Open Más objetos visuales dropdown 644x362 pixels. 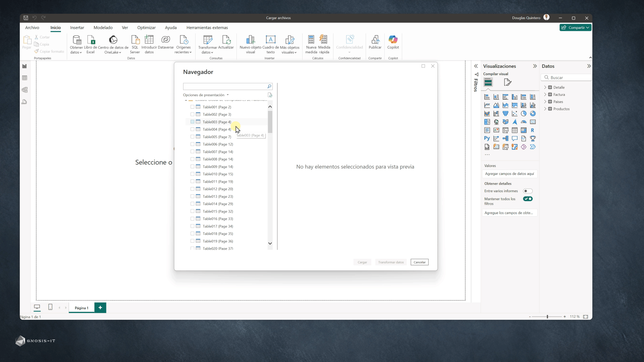pyautogui.click(x=289, y=50)
